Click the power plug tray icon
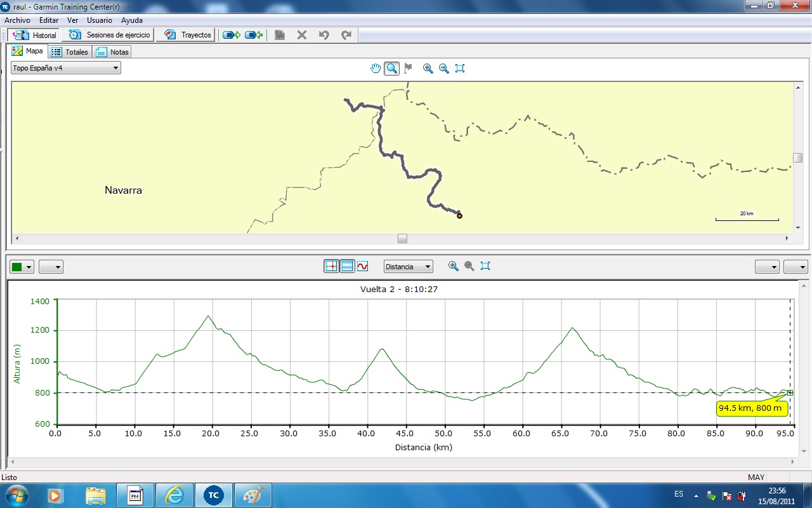The width and height of the screenshot is (812, 508). pyautogui.click(x=741, y=495)
